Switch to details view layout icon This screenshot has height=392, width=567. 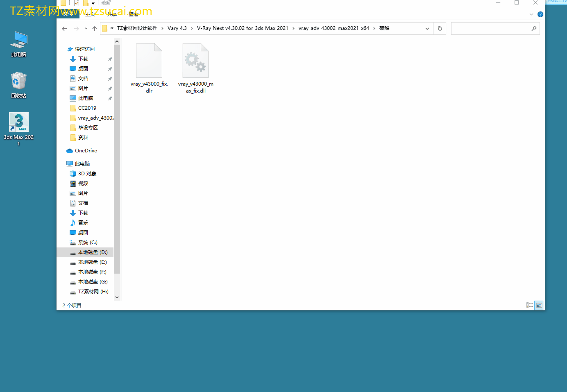pos(530,305)
